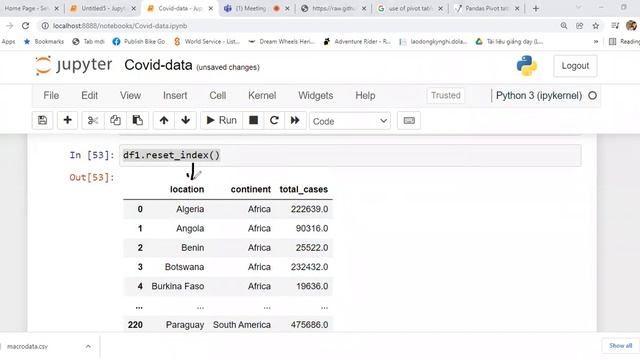Click the kernel idle circle indicator
The image size is (640, 360).
click(x=593, y=96)
